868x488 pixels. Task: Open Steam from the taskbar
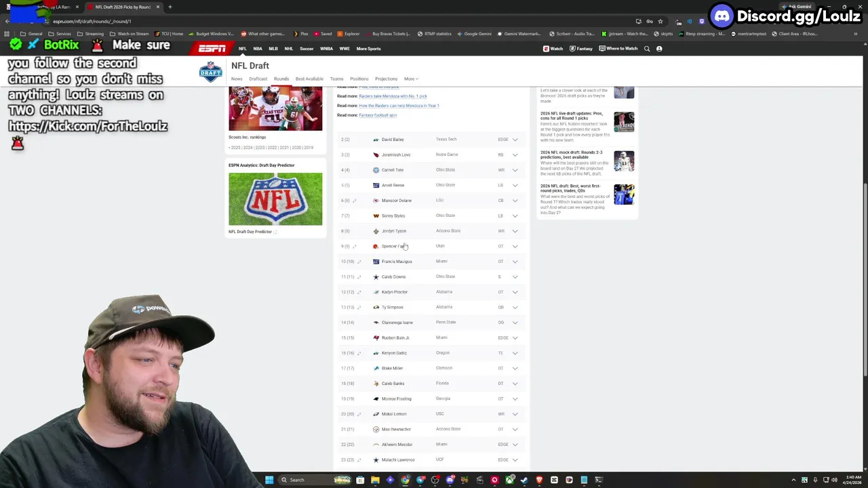click(524, 480)
